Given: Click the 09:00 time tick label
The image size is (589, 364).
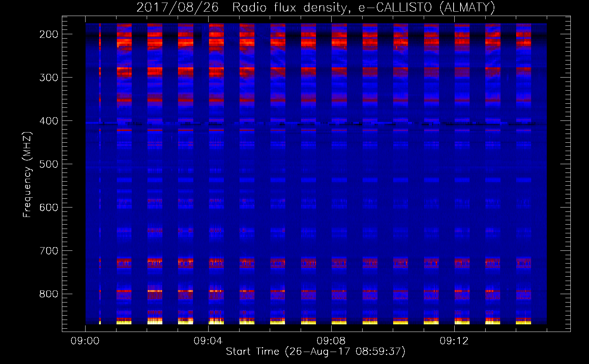Looking at the screenshot, I should click(85, 341).
